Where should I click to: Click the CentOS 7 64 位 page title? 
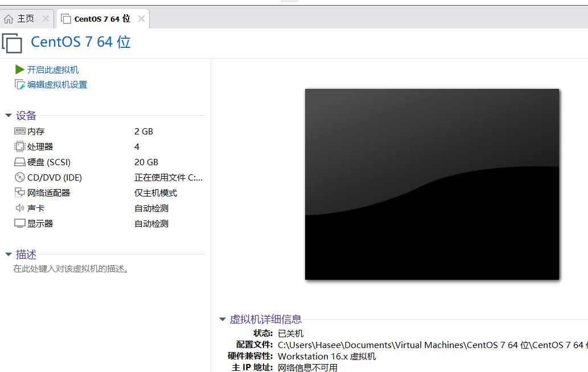point(81,42)
